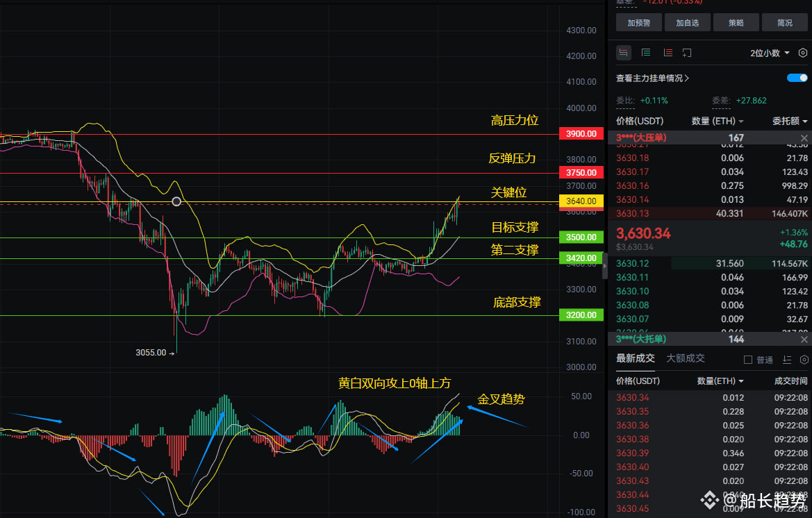This screenshot has height=518, width=812.
Task: Click the 加预警 button
Action: click(638, 23)
